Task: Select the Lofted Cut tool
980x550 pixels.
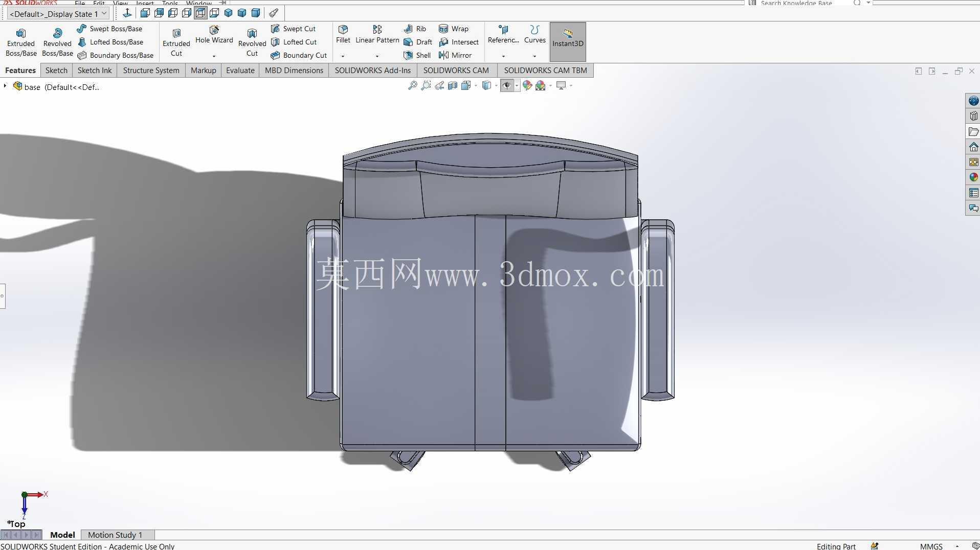Action: [x=294, y=42]
